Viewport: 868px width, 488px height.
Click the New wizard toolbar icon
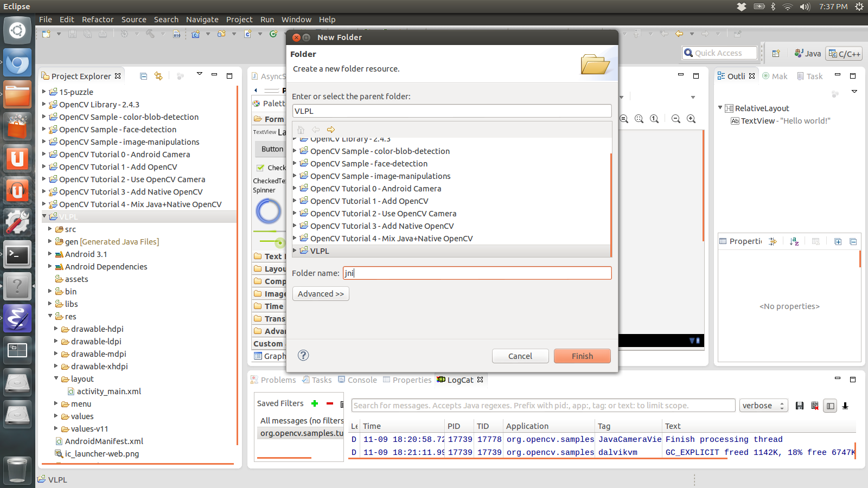point(47,34)
